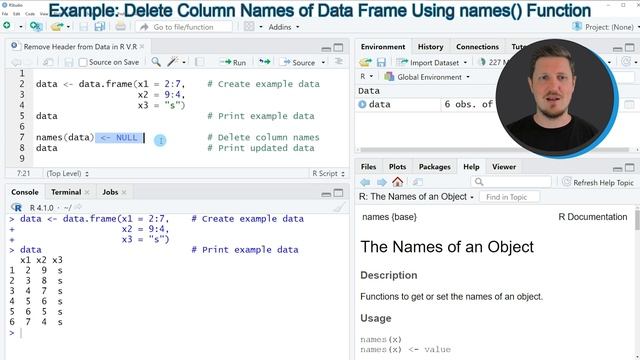Open the Import Dataset dropdown
The image size is (640, 360).
[x=432, y=62]
